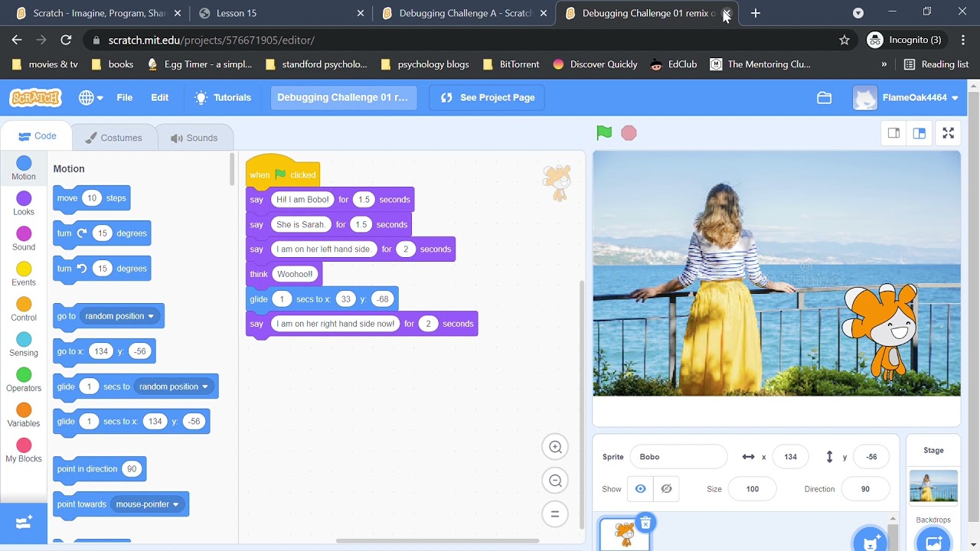Open the Sensing block category
This screenshot has height=551, width=980.
(x=24, y=344)
